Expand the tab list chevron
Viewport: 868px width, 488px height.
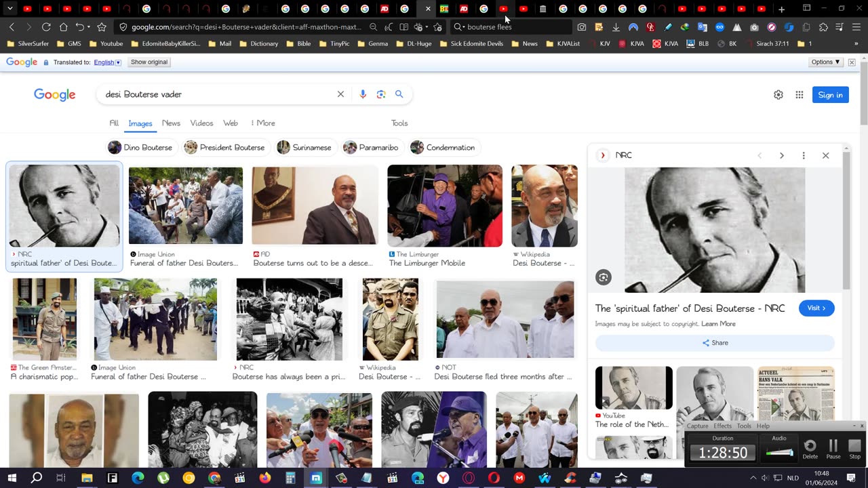[10, 9]
